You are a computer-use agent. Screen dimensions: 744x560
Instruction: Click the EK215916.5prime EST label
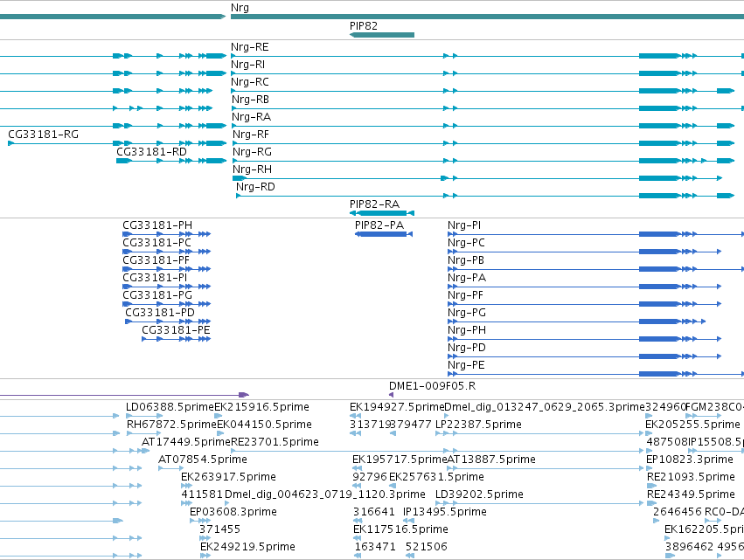pos(262,407)
